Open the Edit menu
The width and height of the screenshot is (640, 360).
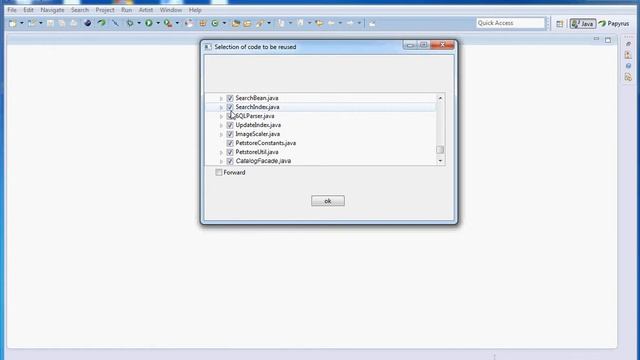[x=28, y=10]
